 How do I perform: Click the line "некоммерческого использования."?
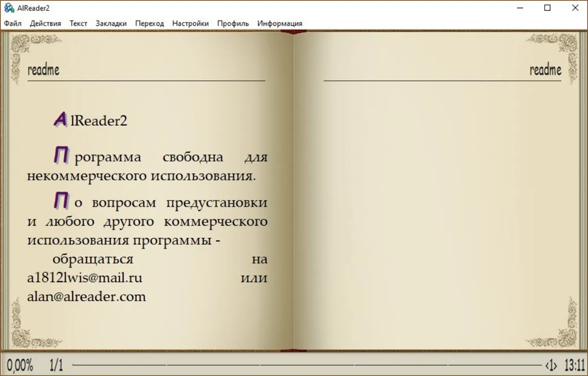142,176
